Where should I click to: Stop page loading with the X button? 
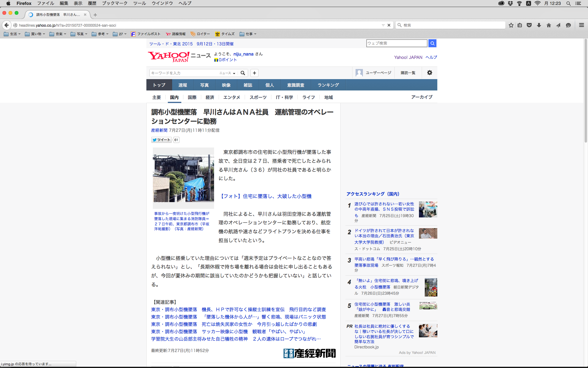point(389,25)
